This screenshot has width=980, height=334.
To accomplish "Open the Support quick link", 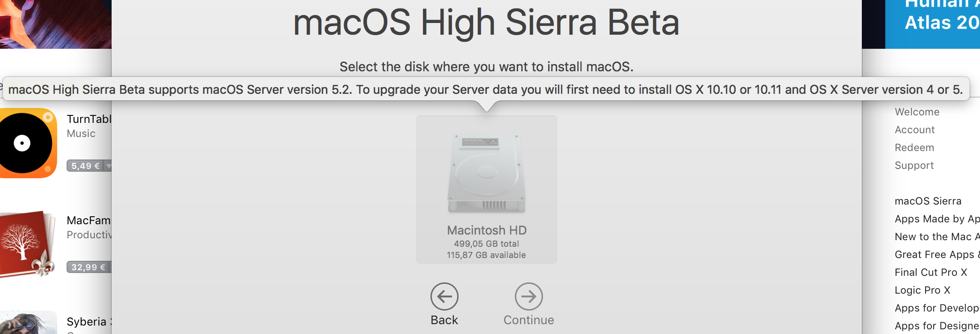I will [914, 166].
